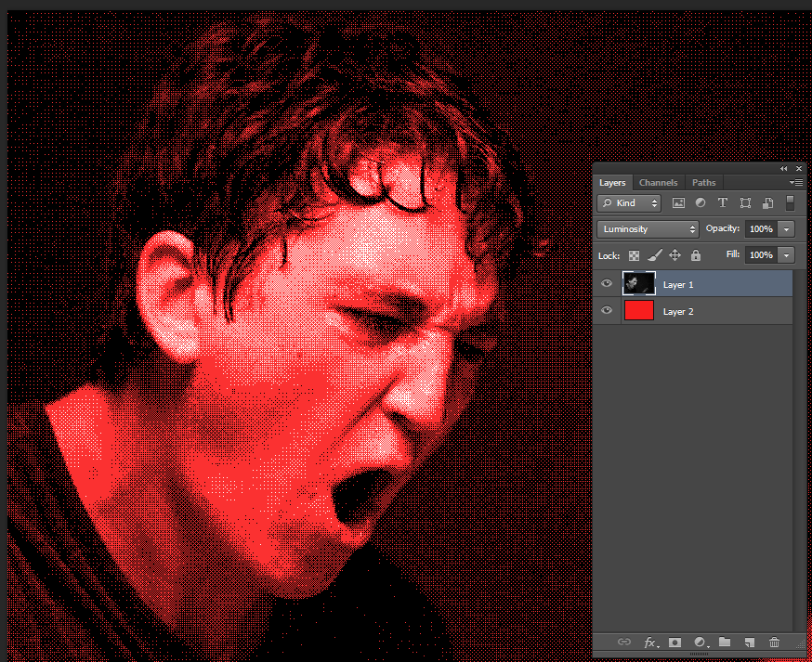Click the Link layers icon
Image resolution: width=812 pixels, height=662 pixels.
624,642
